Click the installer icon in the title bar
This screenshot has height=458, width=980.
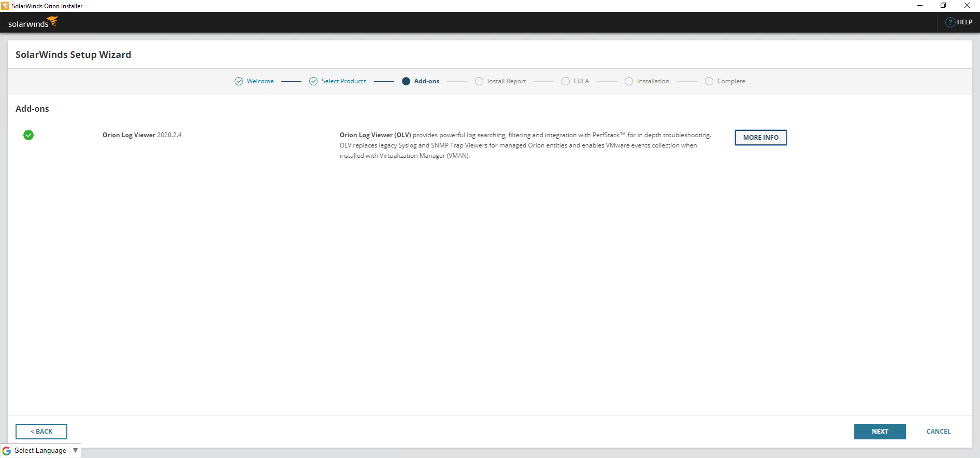pos(5,6)
